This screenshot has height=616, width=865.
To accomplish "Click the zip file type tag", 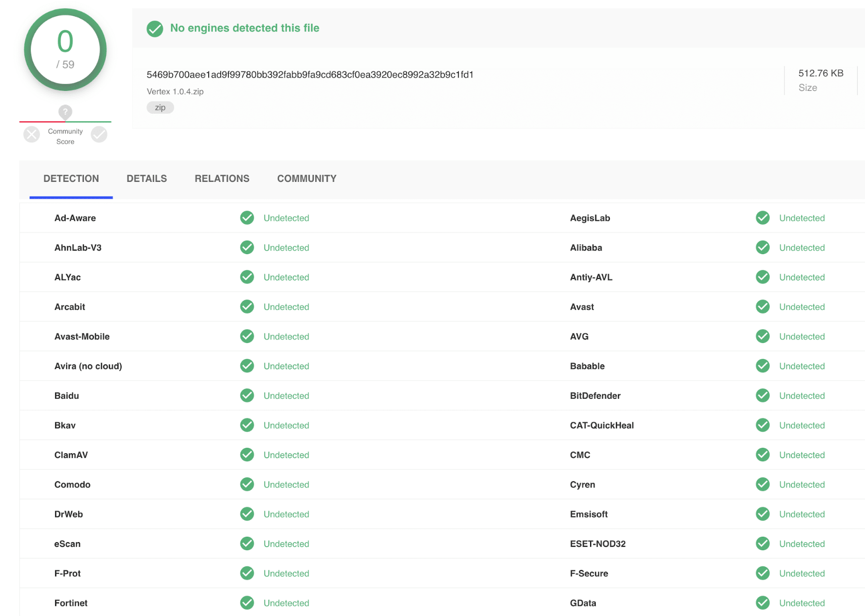I will point(160,107).
